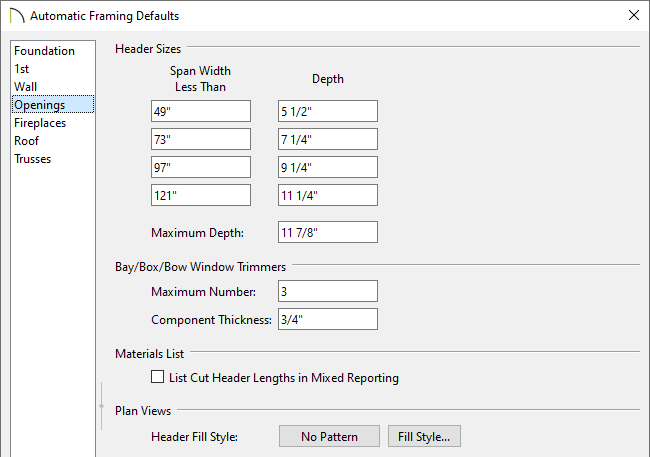This screenshot has height=457, width=650.
Task: Open the Fill Style... dialog button
Action: pyautogui.click(x=424, y=436)
